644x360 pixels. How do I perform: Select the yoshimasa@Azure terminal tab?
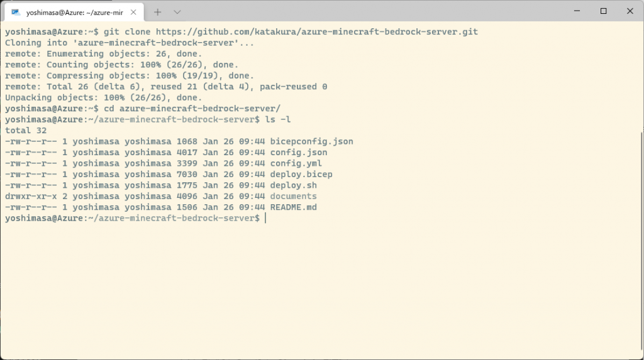(74, 13)
